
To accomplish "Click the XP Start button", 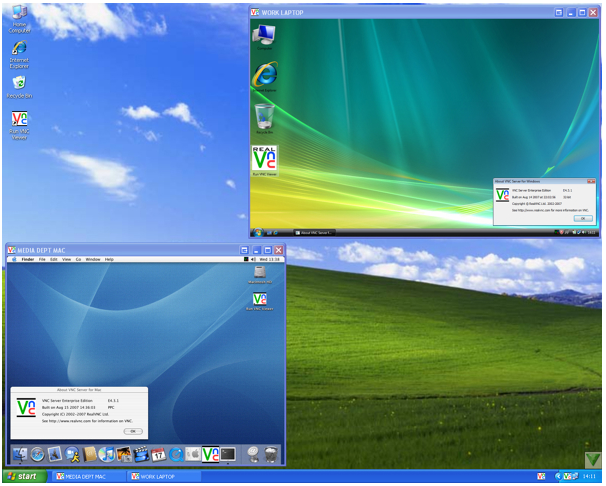I will [x=24, y=476].
